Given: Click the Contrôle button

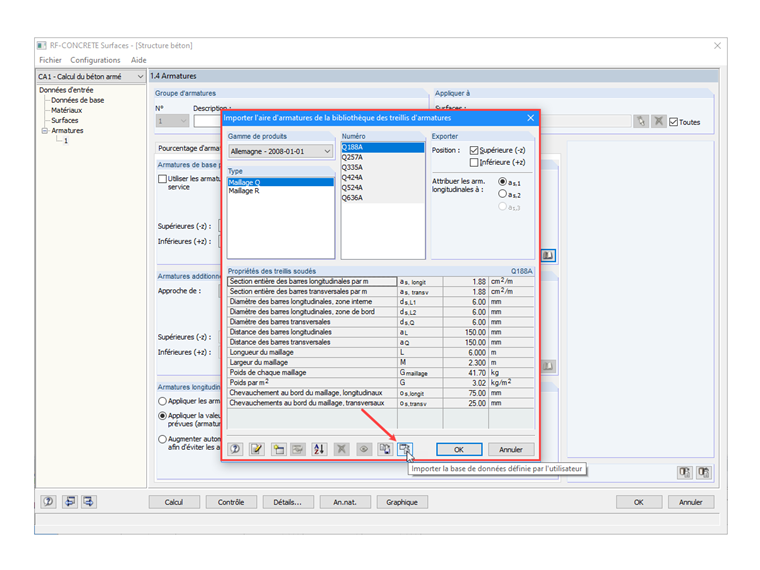Looking at the screenshot, I should 231,502.
